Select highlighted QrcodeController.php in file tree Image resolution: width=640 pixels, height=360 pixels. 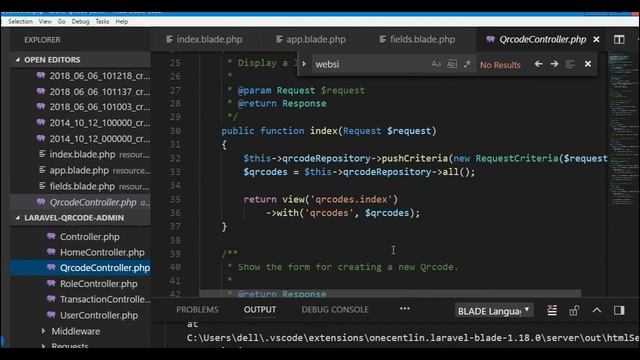tap(80, 268)
